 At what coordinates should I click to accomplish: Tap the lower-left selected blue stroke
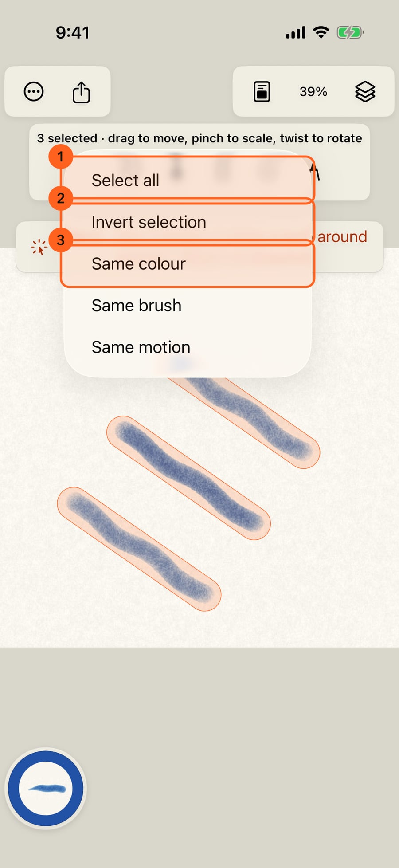point(139,549)
